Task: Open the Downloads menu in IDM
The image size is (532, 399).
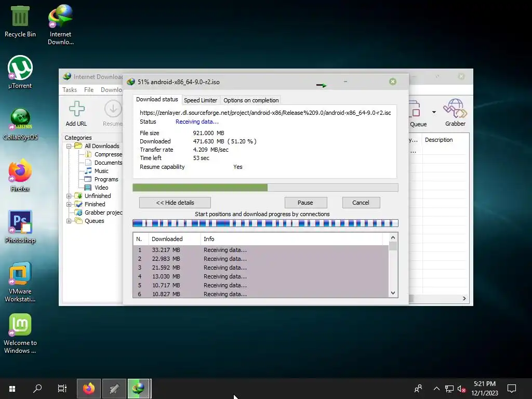Action: coord(111,89)
